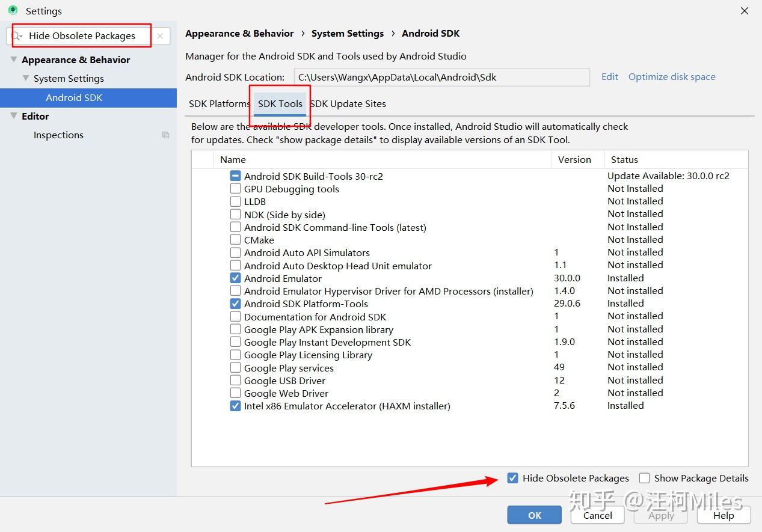Collapse the System Settings tree node
This screenshot has height=532, width=762.
point(26,78)
